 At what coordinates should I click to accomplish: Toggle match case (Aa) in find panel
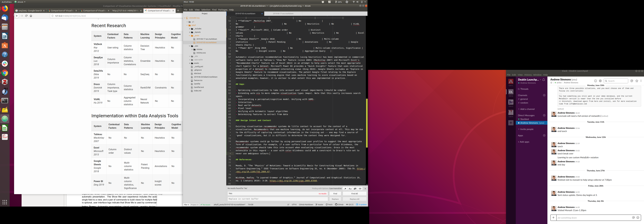click(350, 189)
